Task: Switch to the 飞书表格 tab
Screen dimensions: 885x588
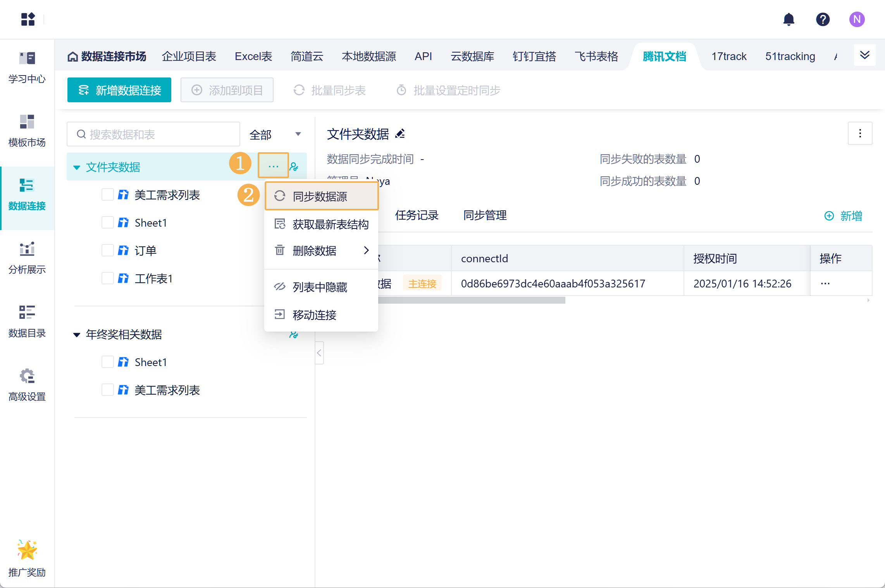Action: coord(596,57)
